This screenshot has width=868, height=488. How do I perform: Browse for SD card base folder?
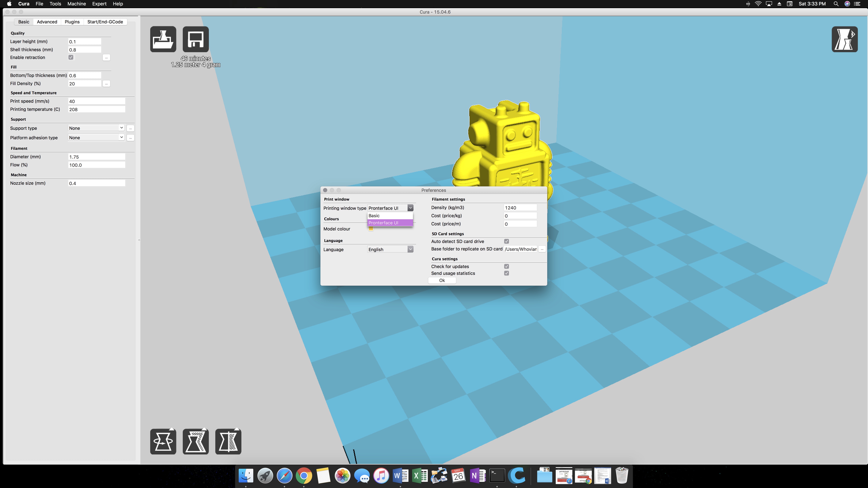pyautogui.click(x=542, y=249)
